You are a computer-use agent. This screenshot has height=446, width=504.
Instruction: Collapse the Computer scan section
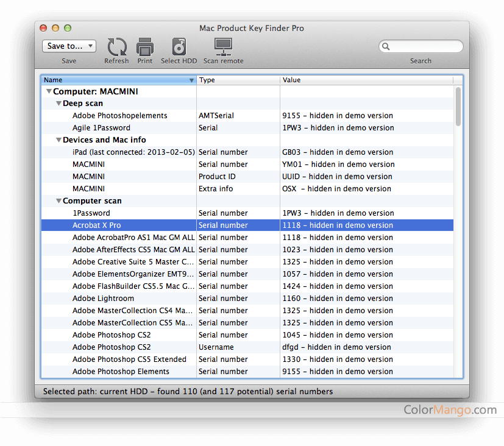coord(58,200)
